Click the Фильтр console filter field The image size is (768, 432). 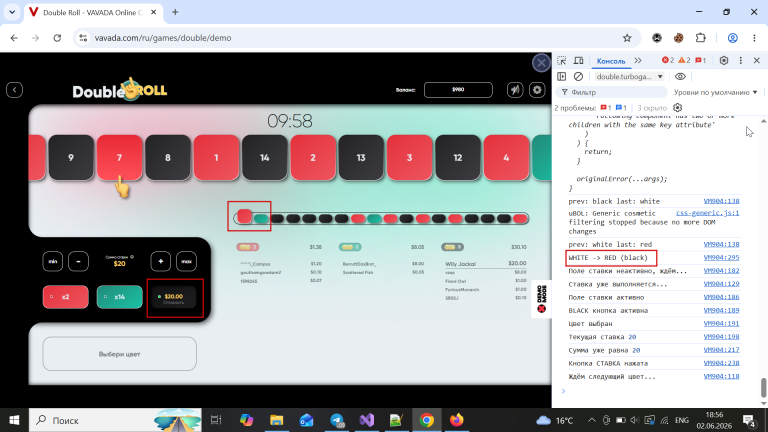(x=612, y=92)
